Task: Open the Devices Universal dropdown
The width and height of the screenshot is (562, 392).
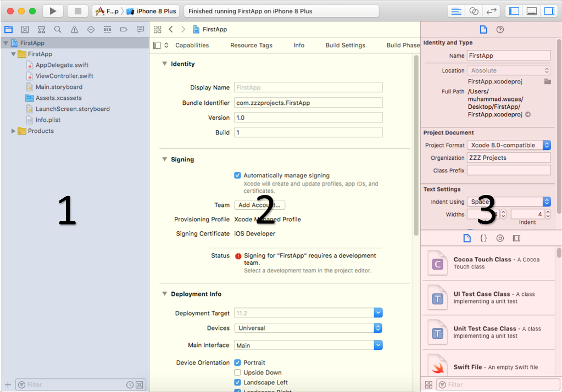Action: pos(308,328)
